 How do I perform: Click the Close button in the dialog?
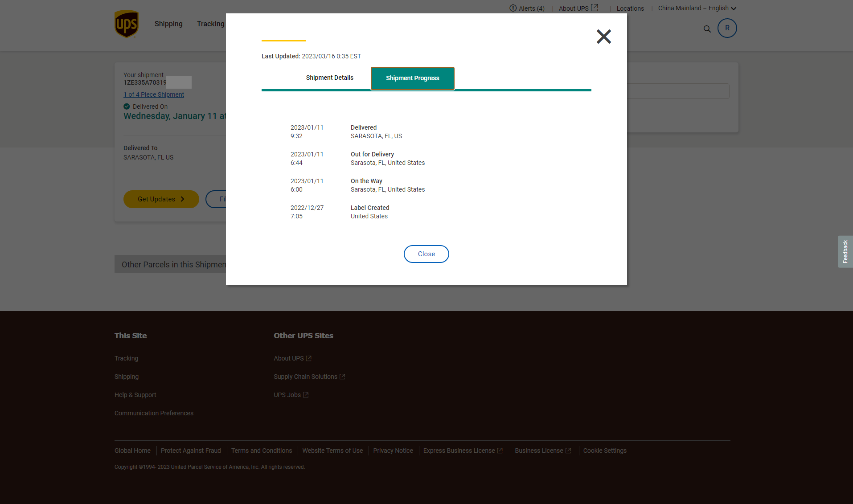[426, 254]
